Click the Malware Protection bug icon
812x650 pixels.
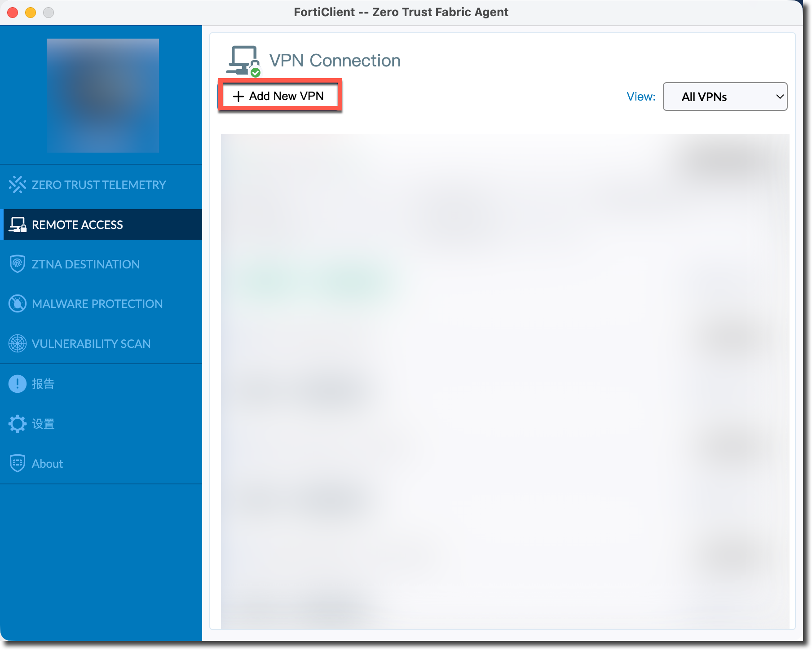pyautogui.click(x=18, y=304)
